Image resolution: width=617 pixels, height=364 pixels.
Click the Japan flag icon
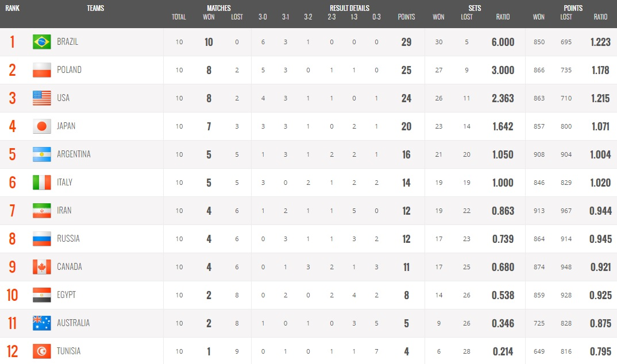tap(42, 126)
